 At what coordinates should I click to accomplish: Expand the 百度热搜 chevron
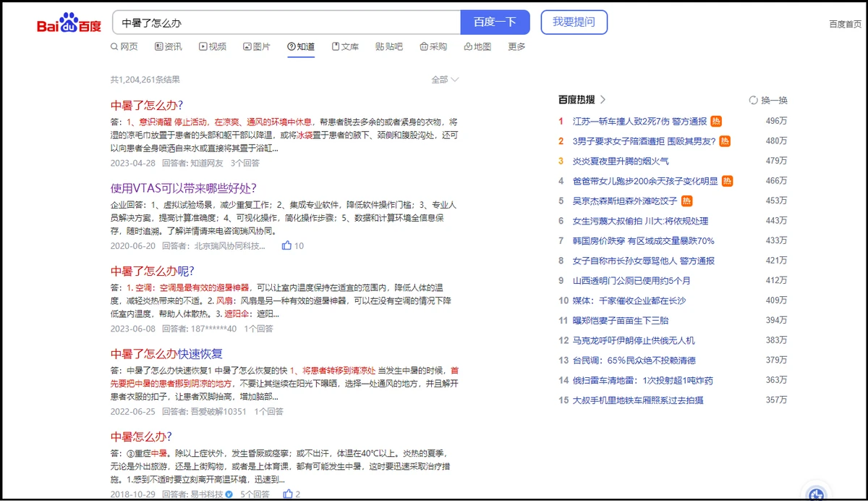[603, 100]
